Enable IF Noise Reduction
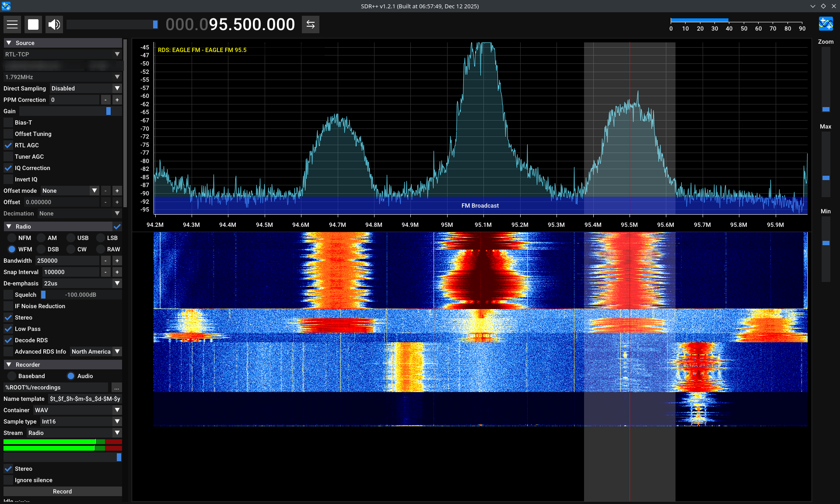 [x=8, y=306]
